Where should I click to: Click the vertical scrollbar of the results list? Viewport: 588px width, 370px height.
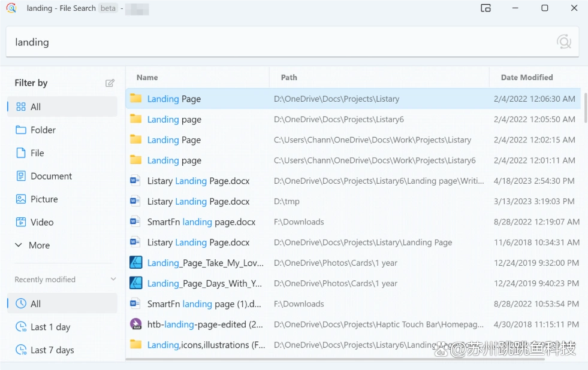click(x=586, y=108)
